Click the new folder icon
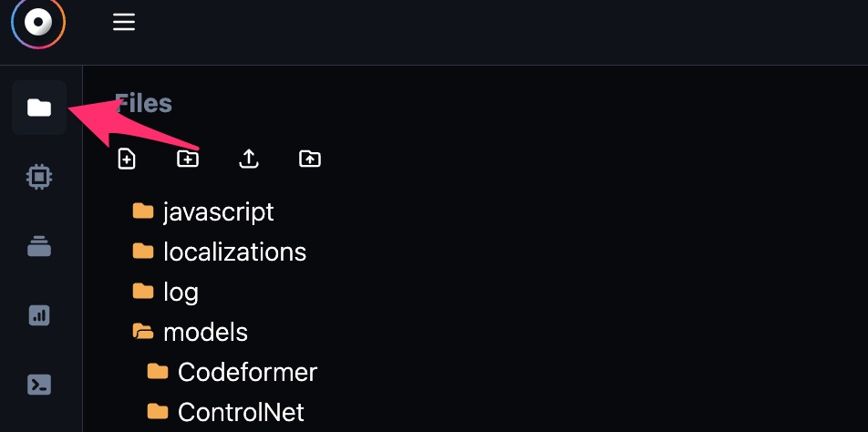The height and width of the screenshot is (432, 868). 188,159
